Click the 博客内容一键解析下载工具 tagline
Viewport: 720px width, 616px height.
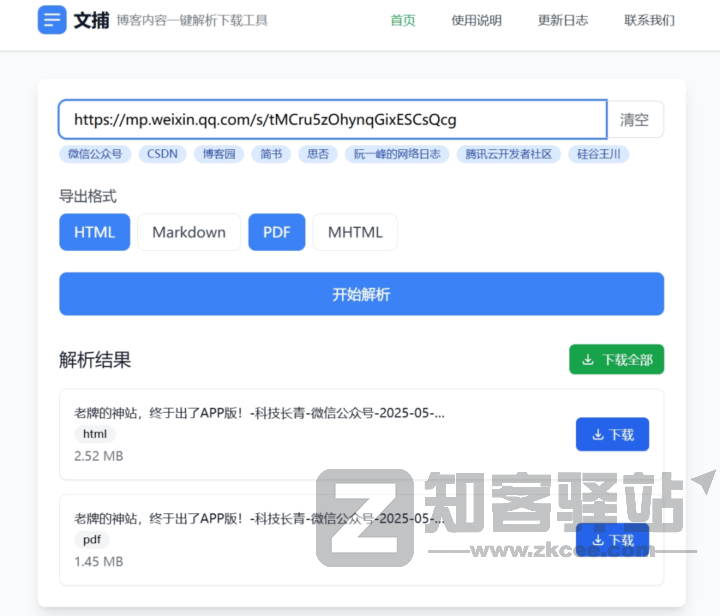[192, 20]
